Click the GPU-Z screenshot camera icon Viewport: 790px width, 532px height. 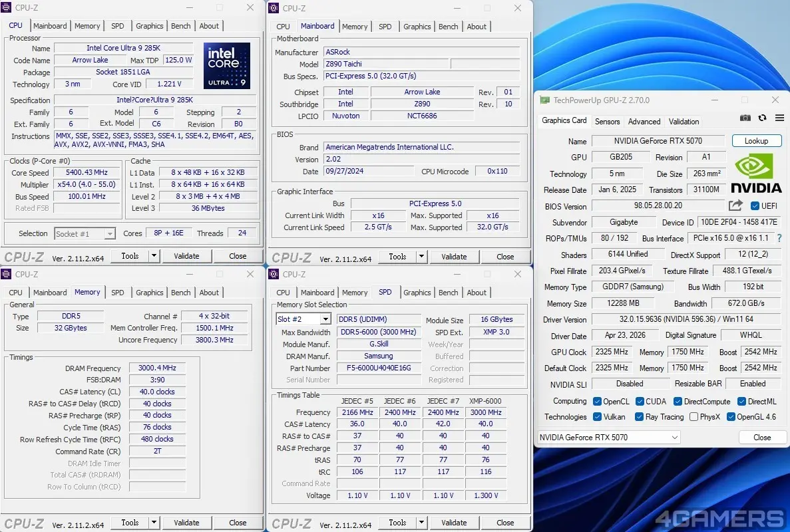click(745, 118)
